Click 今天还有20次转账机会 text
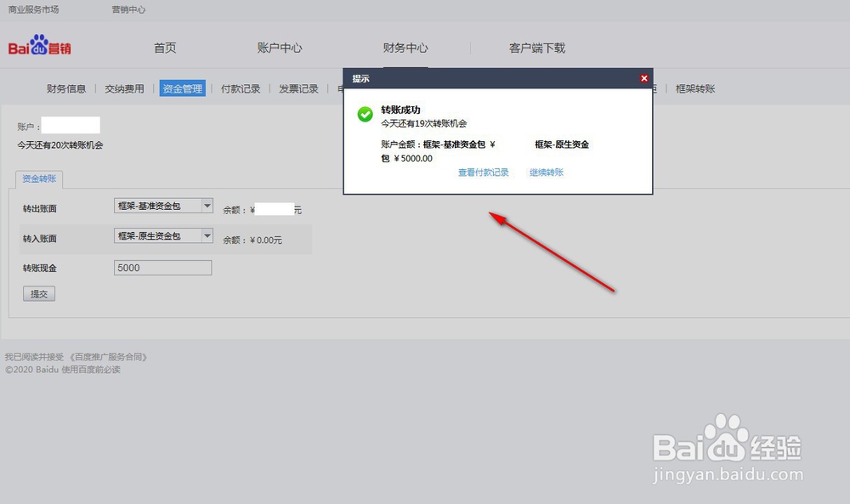 pos(59,145)
